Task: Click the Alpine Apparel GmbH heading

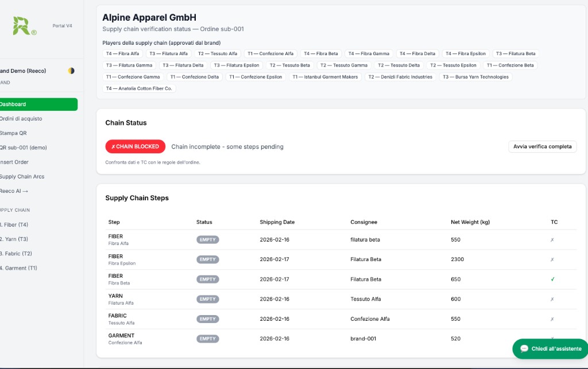Action: tap(149, 18)
